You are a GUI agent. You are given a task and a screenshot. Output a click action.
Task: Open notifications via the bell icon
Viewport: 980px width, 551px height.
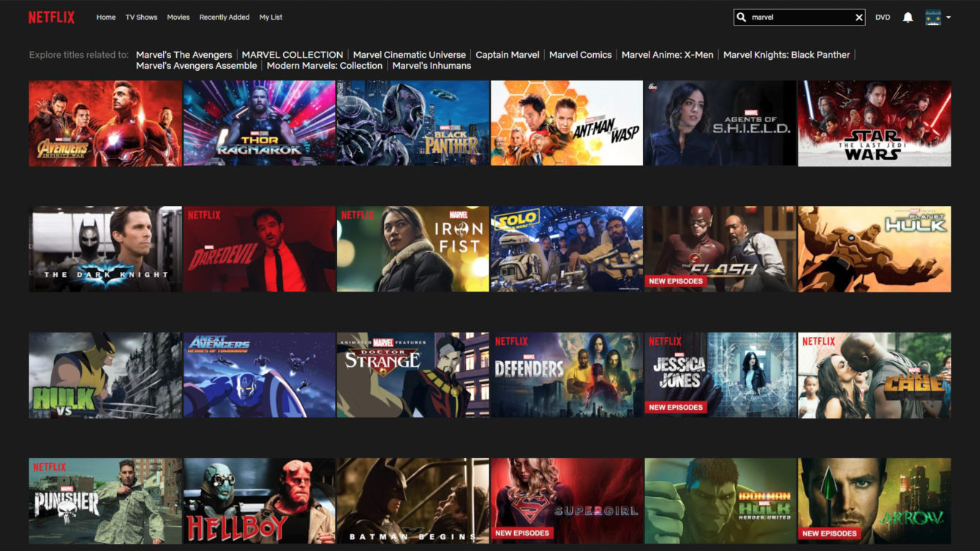(x=907, y=16)
